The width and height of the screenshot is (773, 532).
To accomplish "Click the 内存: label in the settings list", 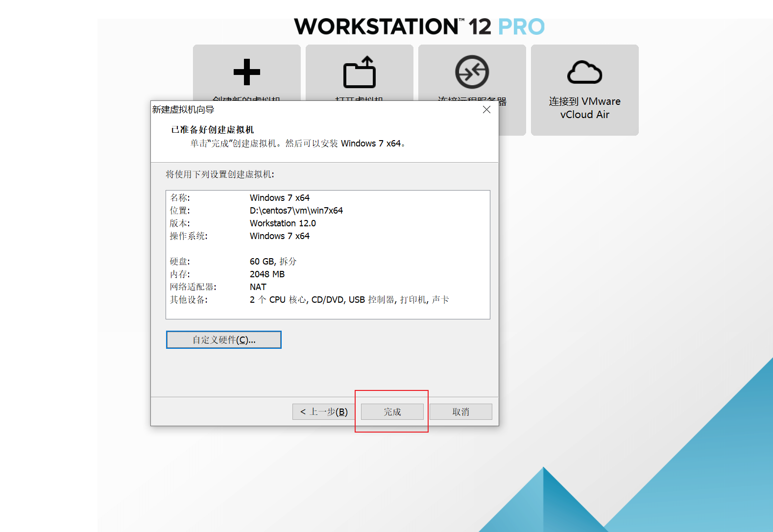I will pyautogui.click(x=180, y=274).
